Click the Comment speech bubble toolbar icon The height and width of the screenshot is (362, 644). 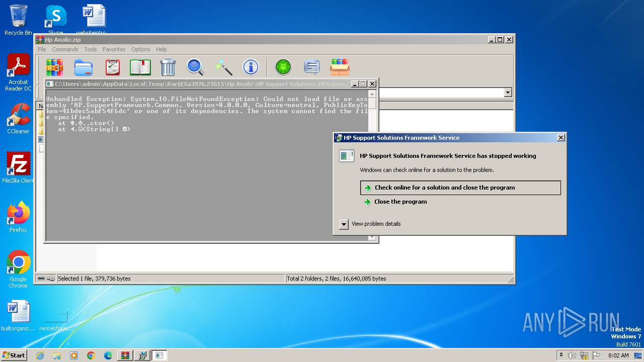pos(312,67)
